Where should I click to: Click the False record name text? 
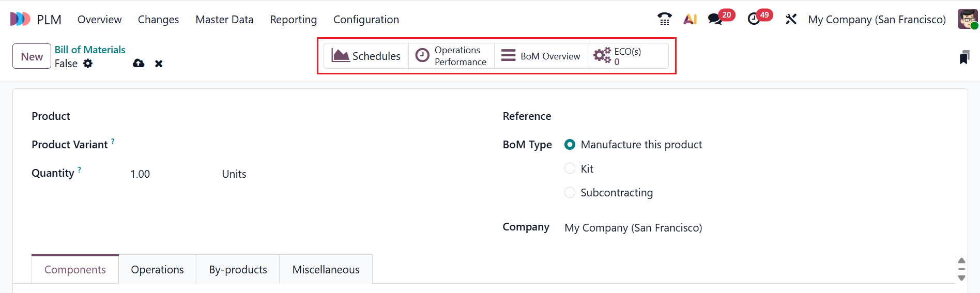66,64
